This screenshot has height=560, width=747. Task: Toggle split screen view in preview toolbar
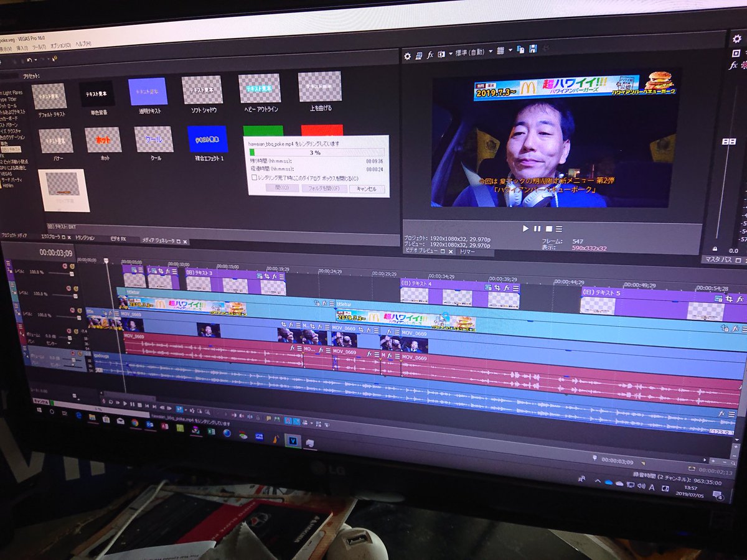(441, 54)
